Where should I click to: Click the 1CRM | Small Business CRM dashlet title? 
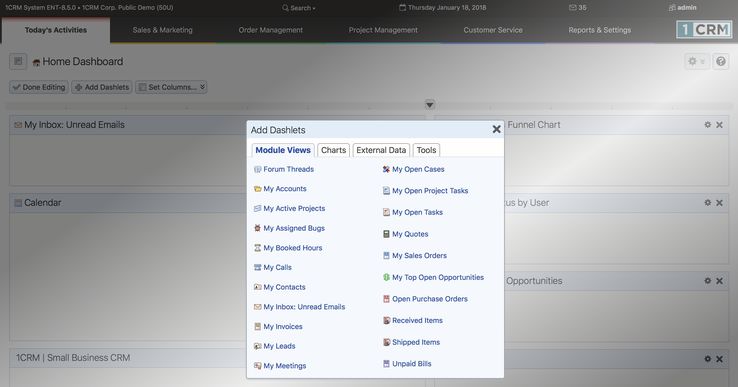[73, 358]
